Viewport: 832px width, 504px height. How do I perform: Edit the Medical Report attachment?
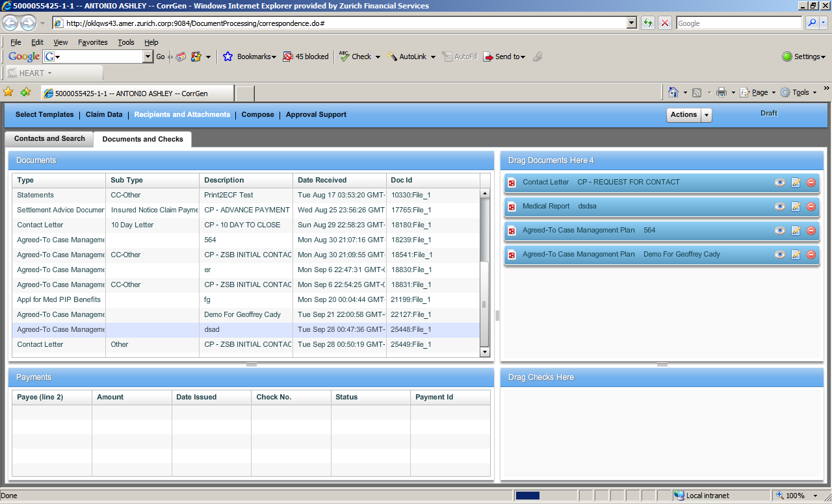pos(796,207)
